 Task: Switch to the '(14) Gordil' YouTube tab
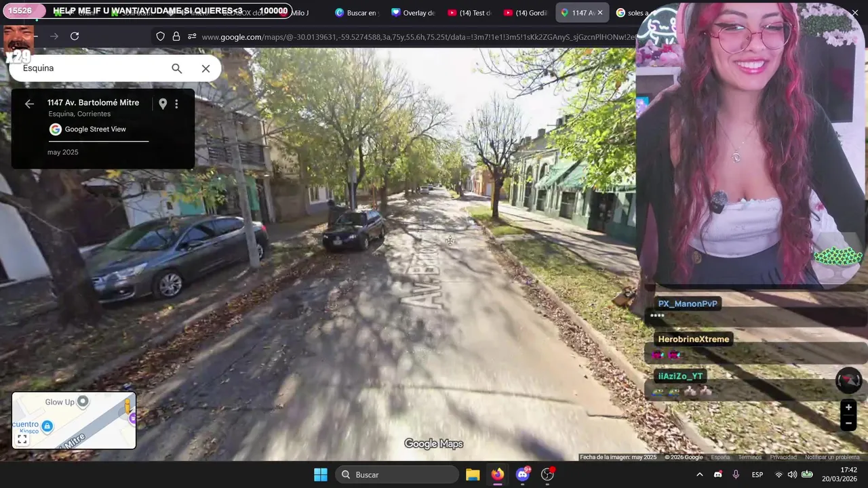click(x=526, y=13)
